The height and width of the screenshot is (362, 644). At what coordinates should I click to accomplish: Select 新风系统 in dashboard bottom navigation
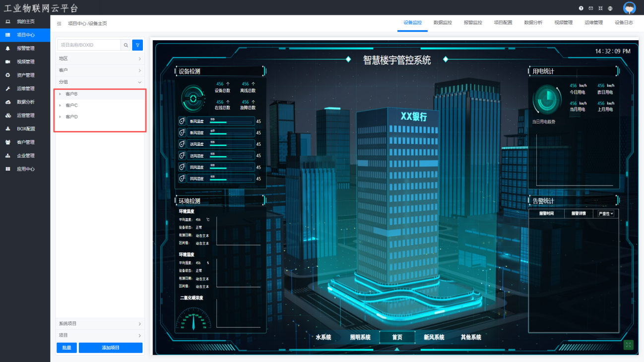click(x=434, y=337)
